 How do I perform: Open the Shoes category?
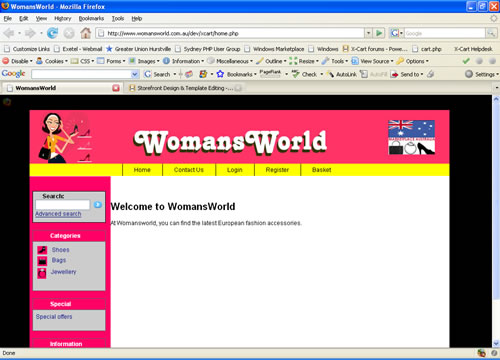(61, 250)
